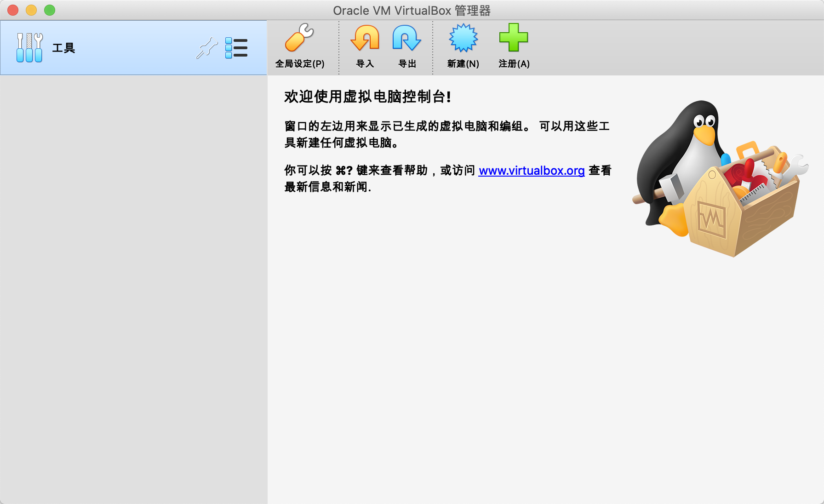Pin the tools pane with the pin icon
Viewport: 824px width, 504px height.
point(207,48)
